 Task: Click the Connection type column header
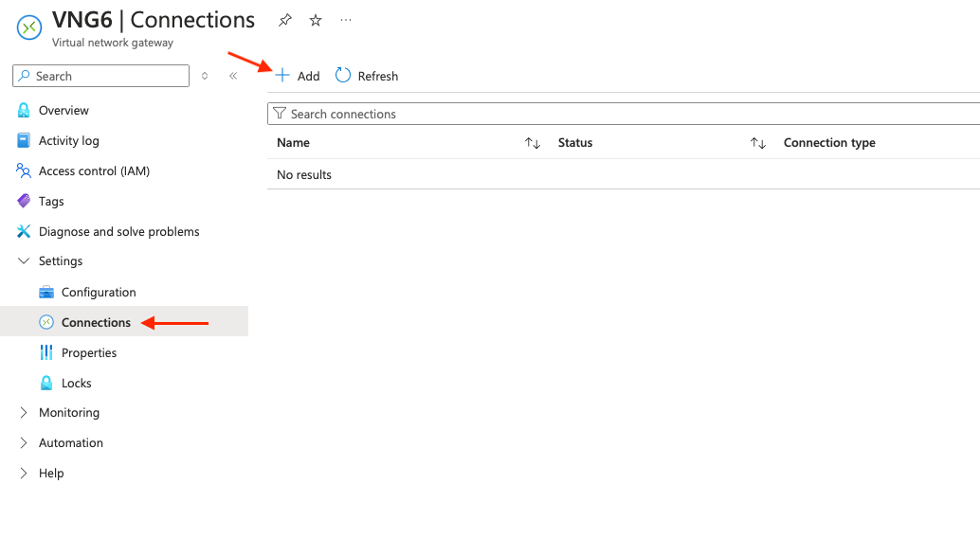pyautogui.click(x=829, y=142)
